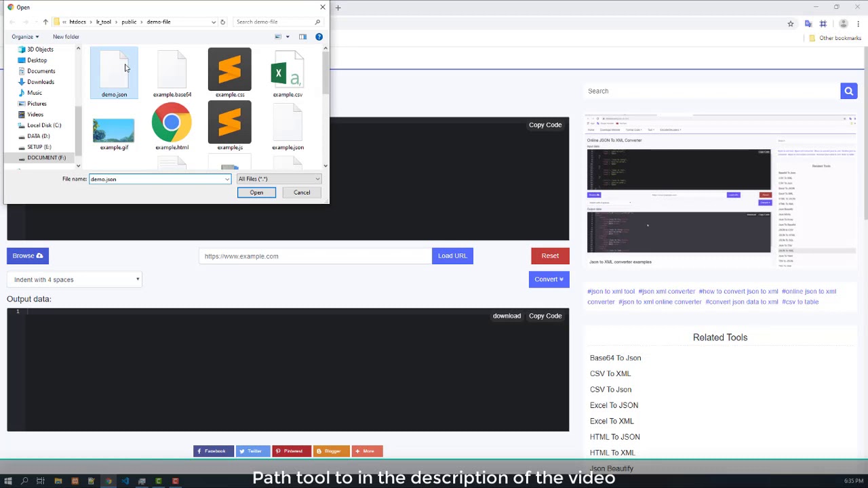
Task: Open Music in navigation pane
Action: coord(34,93)
